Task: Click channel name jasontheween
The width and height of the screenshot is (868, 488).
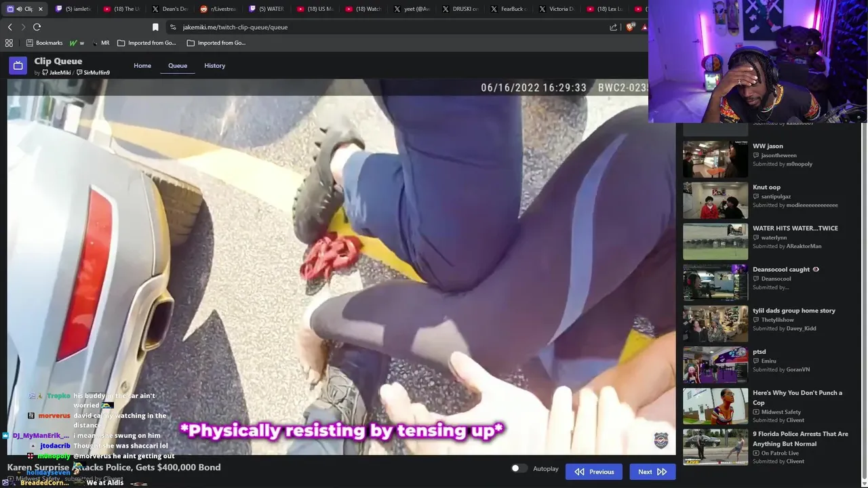Action: click(x=778, y=155)
